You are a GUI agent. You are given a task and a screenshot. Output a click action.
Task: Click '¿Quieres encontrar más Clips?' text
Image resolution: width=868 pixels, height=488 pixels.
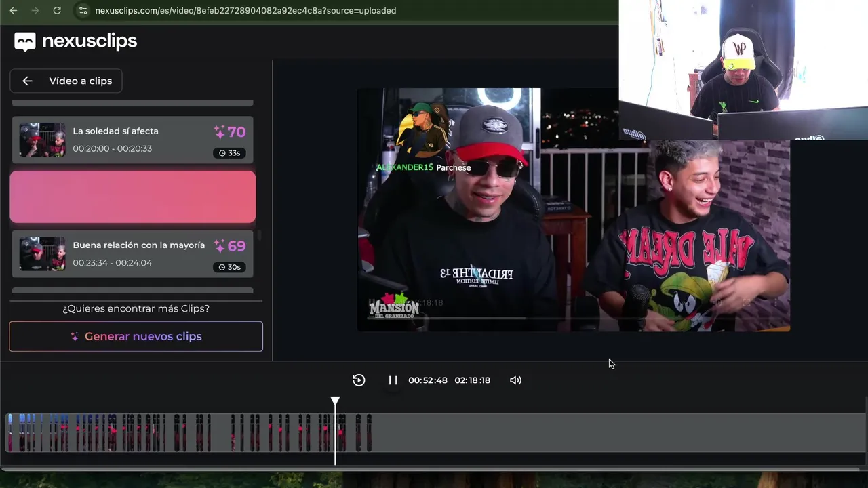(x=136, y=308)
